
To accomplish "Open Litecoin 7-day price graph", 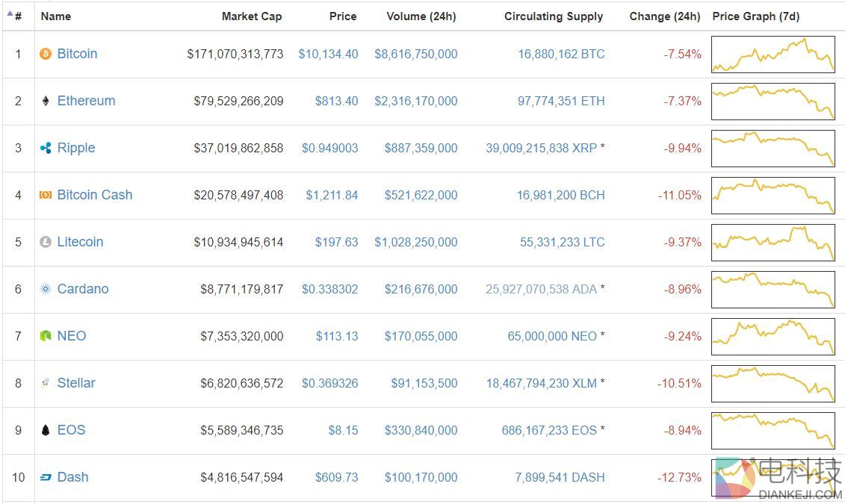I will click(x=773, y=243).
